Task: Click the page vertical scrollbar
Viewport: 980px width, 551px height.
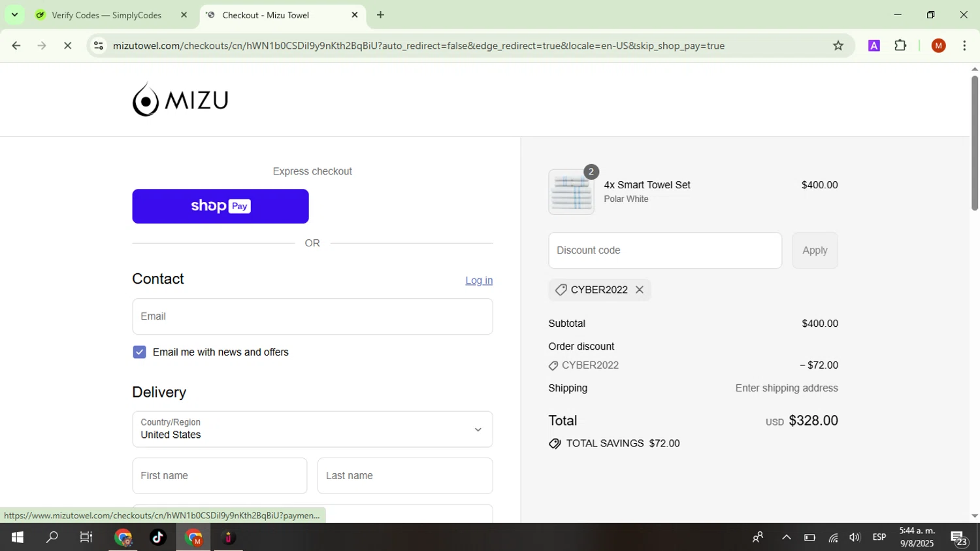Action: pyautogui.click(x=974, y=144)
